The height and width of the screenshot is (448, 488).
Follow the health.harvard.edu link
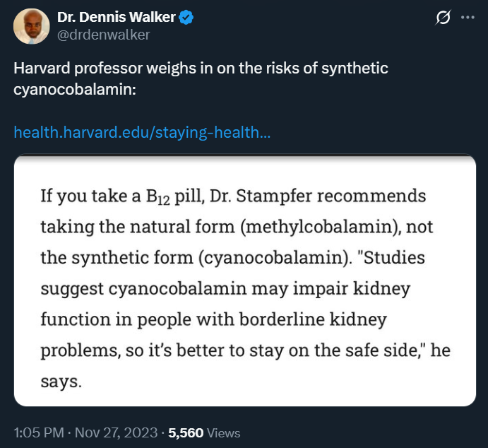coord(142,132)
